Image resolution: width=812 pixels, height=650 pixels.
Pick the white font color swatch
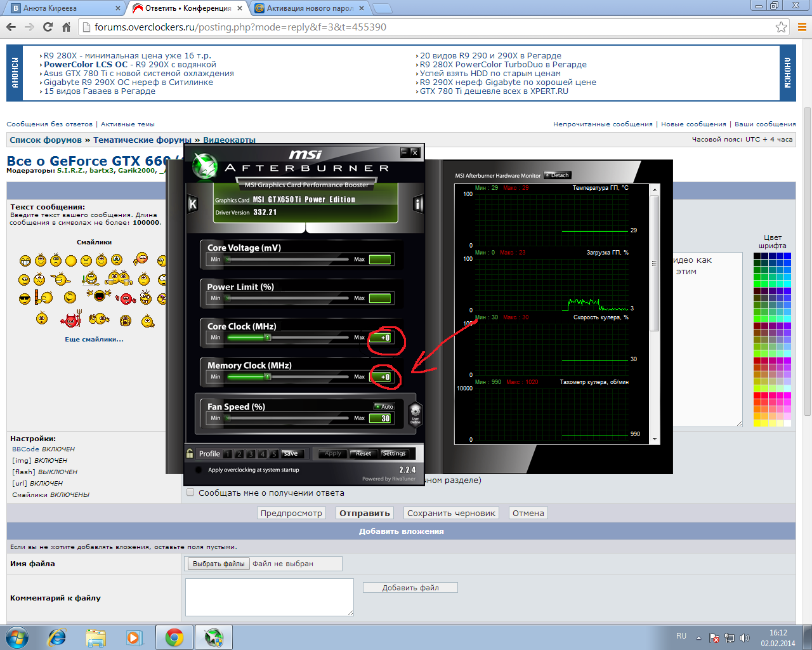(787, 423)
